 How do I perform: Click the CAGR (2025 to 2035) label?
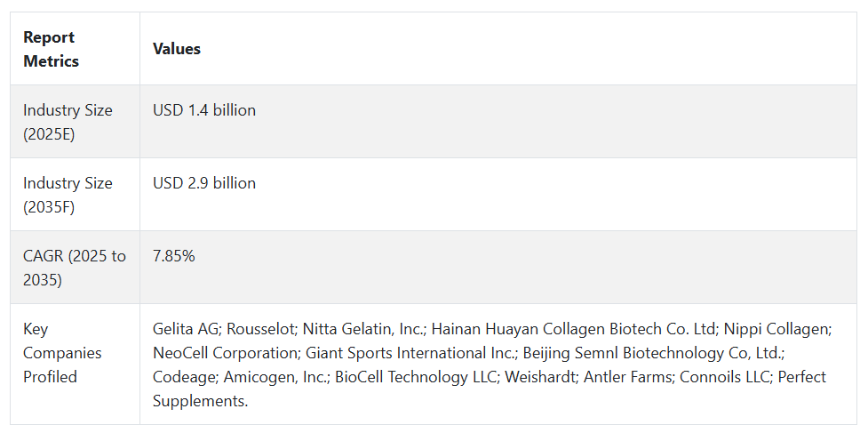74,268
